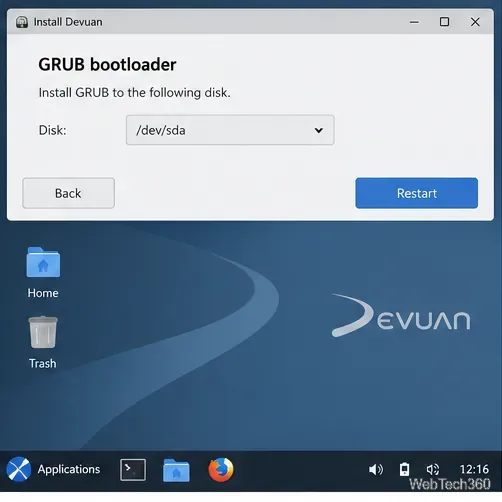Click the Xfce logo icon on the taskbar

click(x=18, y=469)
